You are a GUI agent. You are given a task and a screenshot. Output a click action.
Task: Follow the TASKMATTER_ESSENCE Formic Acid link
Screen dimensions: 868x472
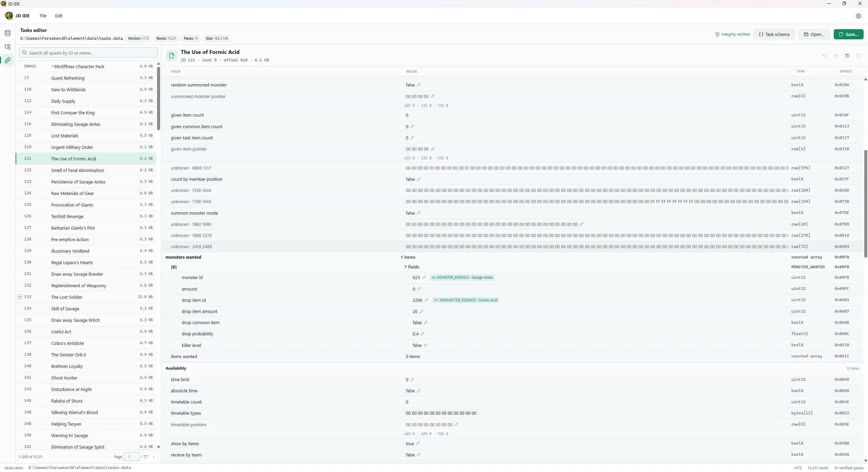[x=465, y=300]
